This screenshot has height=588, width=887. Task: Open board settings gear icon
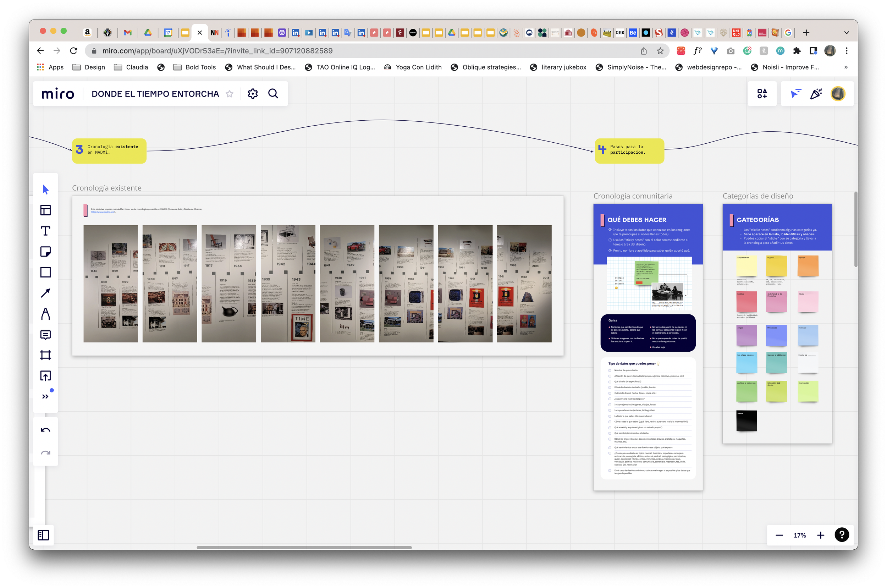point(253,94)
